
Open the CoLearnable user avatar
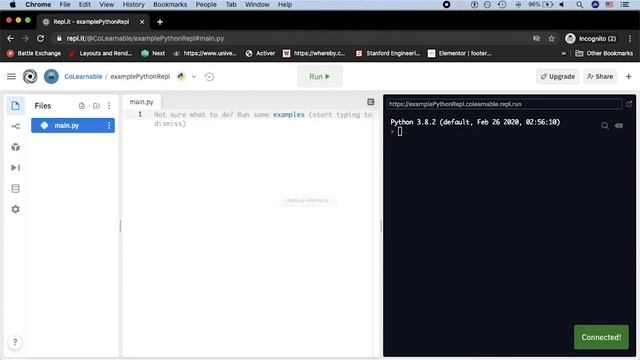point(51,76)
